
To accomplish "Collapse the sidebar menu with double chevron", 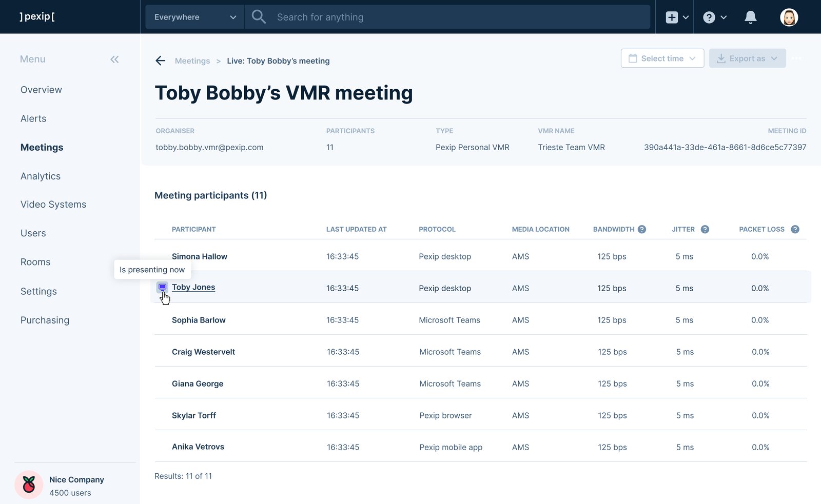I will pos(114,59).
